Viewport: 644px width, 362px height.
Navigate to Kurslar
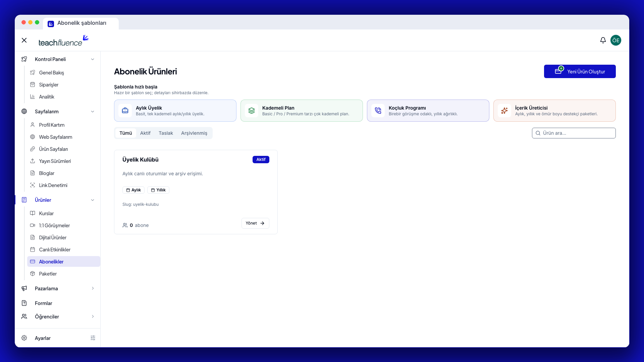pos(63,214)
